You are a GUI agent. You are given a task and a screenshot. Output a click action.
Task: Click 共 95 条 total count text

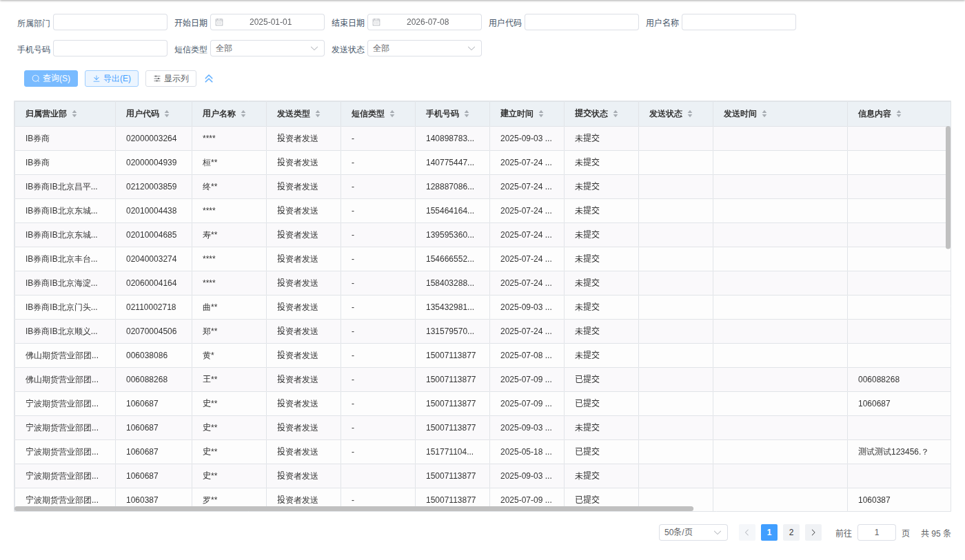click(x=936, y=533)
